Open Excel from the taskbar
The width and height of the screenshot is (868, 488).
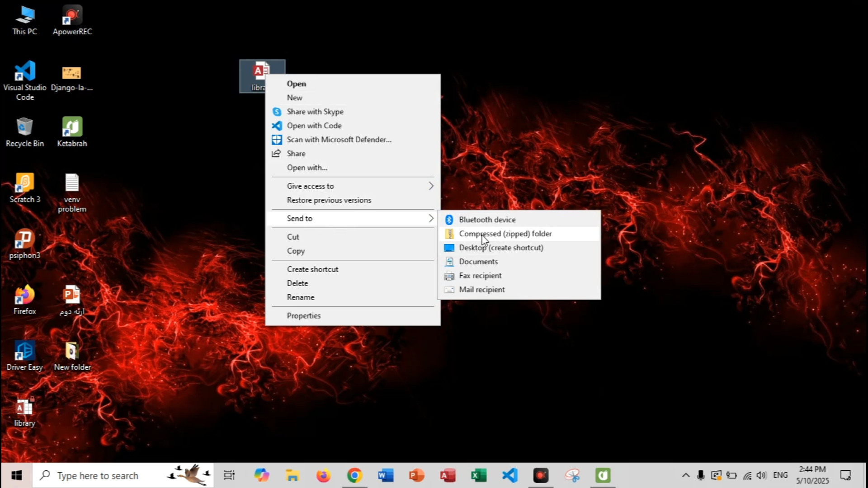point(478,475)
